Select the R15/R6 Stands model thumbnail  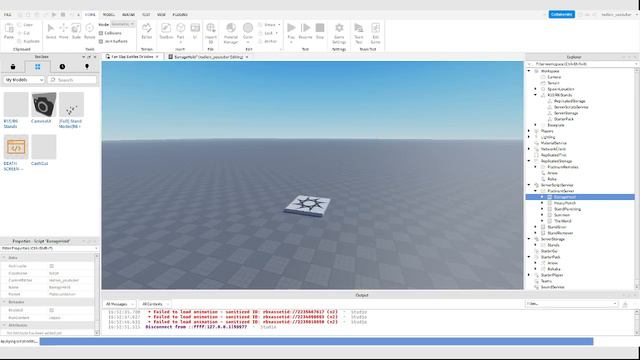click(x=16, y=104)
